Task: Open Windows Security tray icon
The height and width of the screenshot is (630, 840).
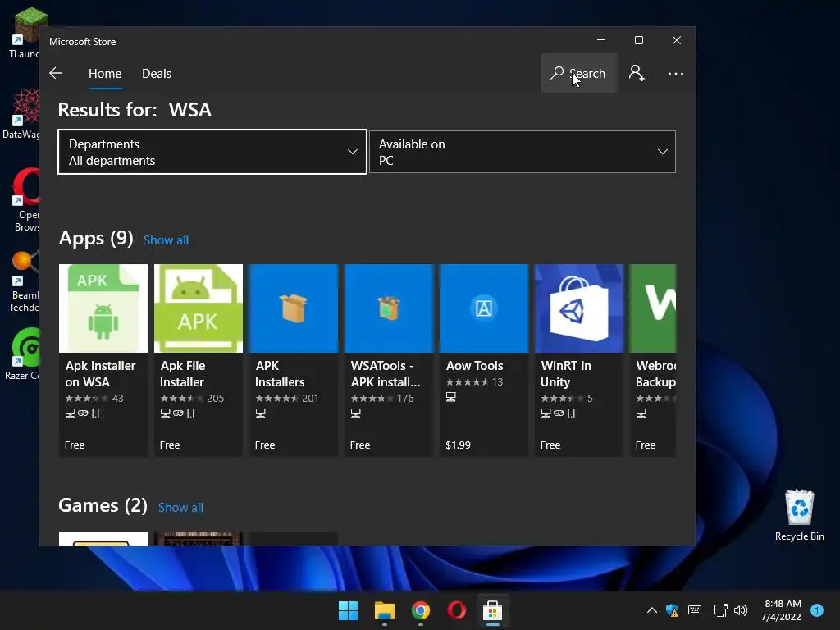Action: tap(673, 610)
